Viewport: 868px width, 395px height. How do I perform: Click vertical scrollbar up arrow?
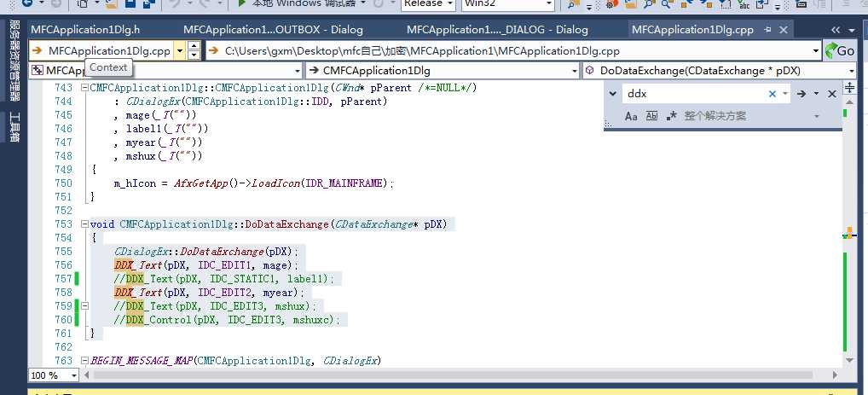(849, 101)
